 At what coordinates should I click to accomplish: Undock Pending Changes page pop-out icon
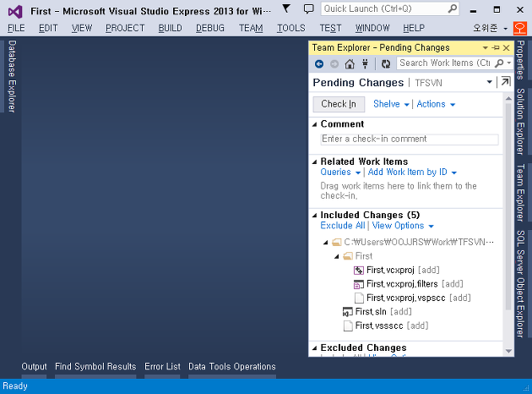tap(506, 82)
